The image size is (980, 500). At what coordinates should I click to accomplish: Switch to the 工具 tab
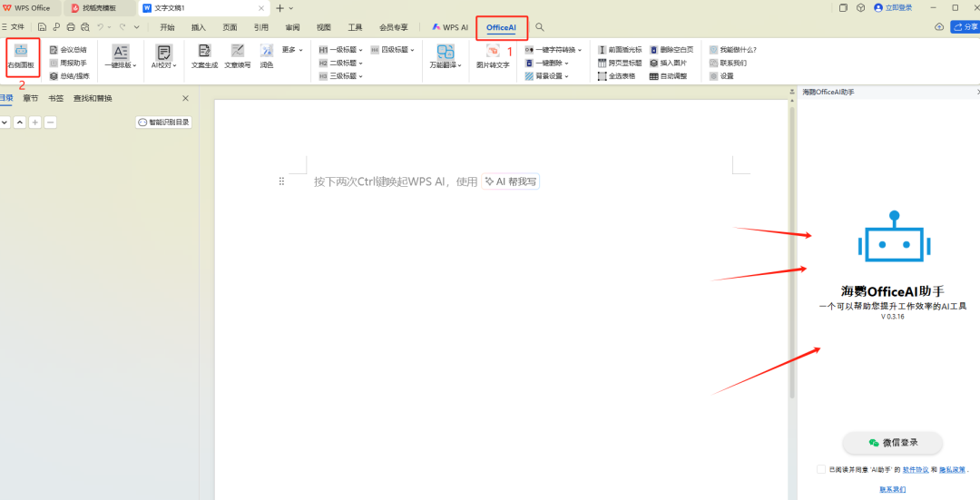(355, 27)
